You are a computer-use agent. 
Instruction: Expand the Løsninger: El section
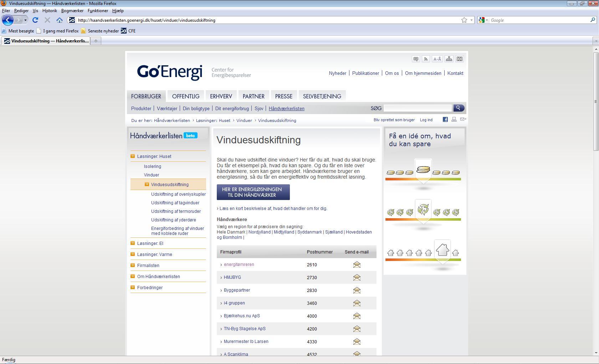150,243
